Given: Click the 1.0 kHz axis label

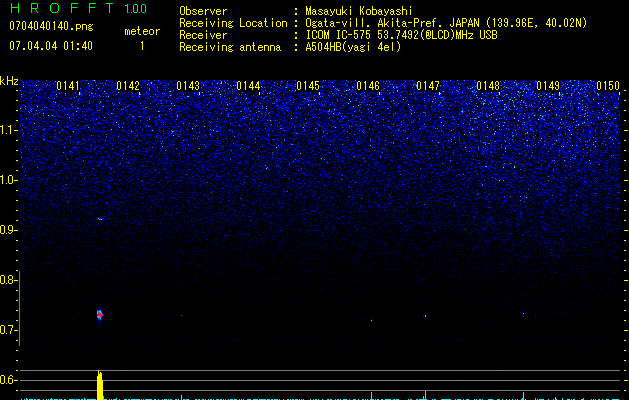Looking at the screenshot, I should point(8,180).
